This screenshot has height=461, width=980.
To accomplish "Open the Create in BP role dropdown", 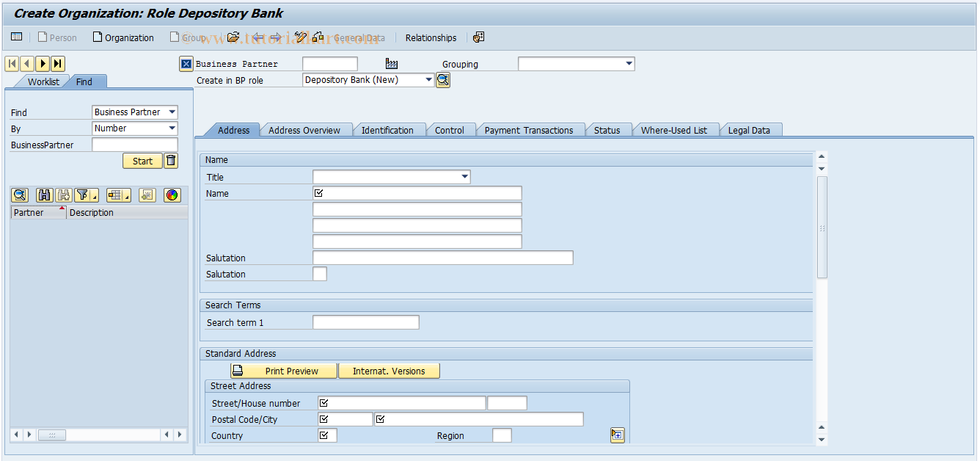I will (x=429, y=80).
